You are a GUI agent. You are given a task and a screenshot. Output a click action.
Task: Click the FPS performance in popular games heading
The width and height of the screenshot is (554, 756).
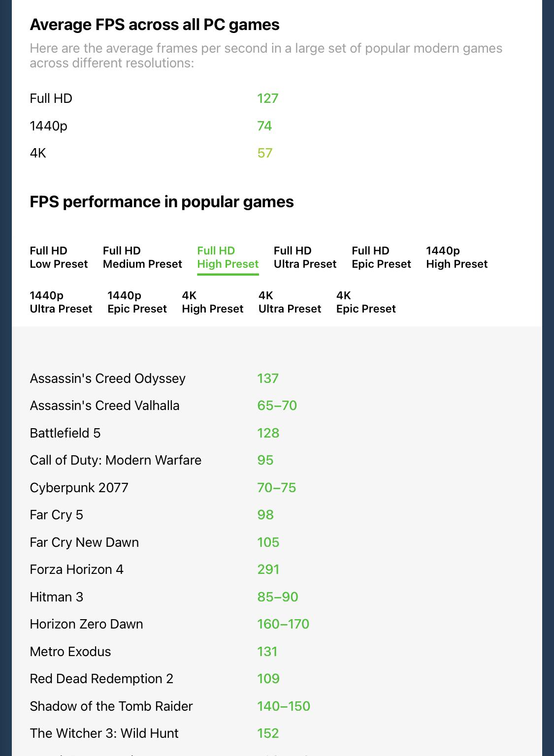click(162, 202)
